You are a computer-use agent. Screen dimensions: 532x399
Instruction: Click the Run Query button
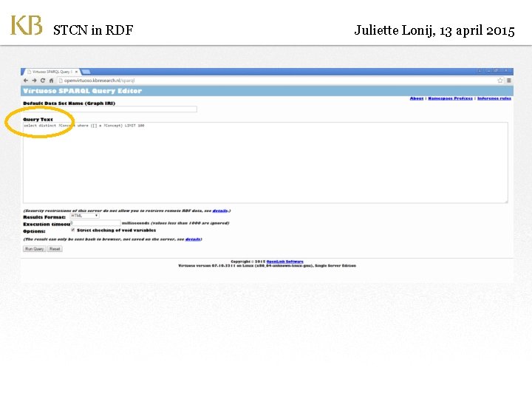(34, 249)
